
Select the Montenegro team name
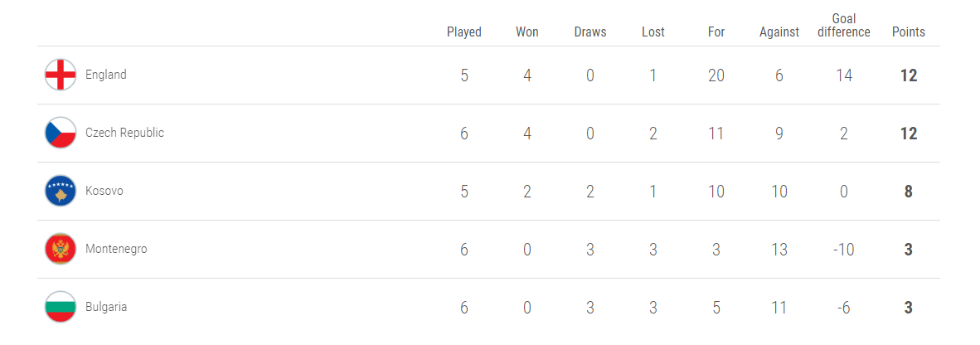tap(116, 249)
